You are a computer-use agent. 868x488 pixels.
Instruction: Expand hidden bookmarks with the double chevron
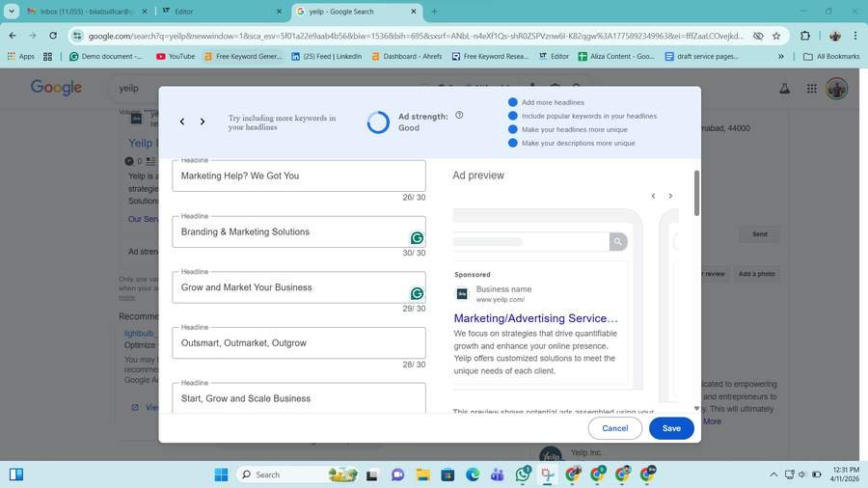click(780, 57)
